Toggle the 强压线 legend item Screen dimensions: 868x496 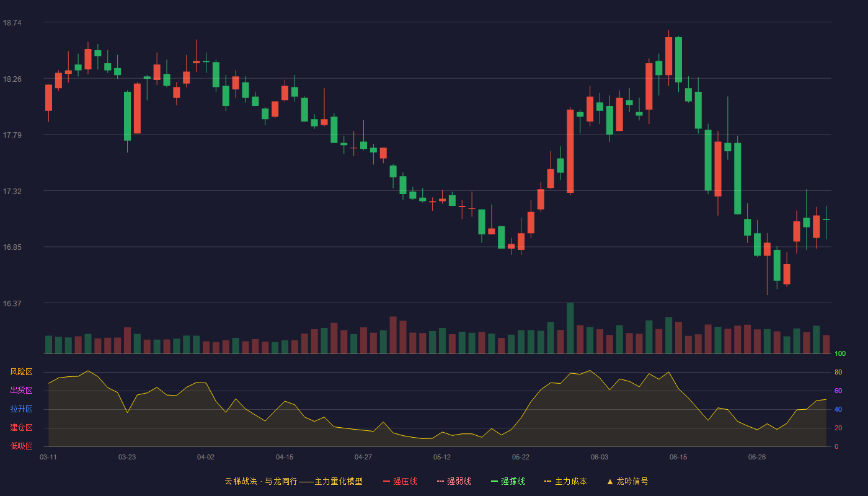[x=400, y=481]
